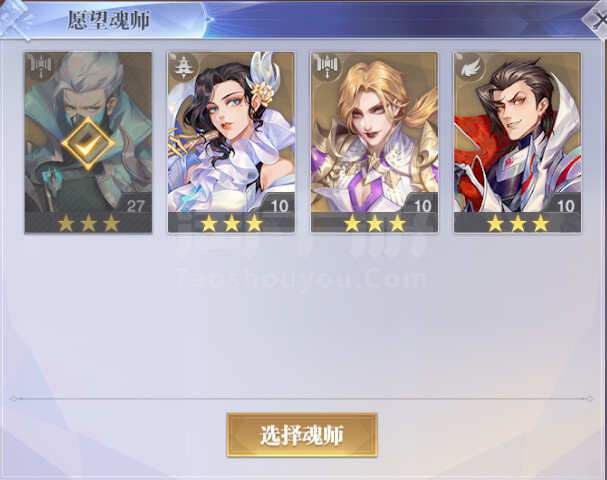Select the black-haired woman soul master card
The image size is (607, 480).
click(x=231, y=143)
